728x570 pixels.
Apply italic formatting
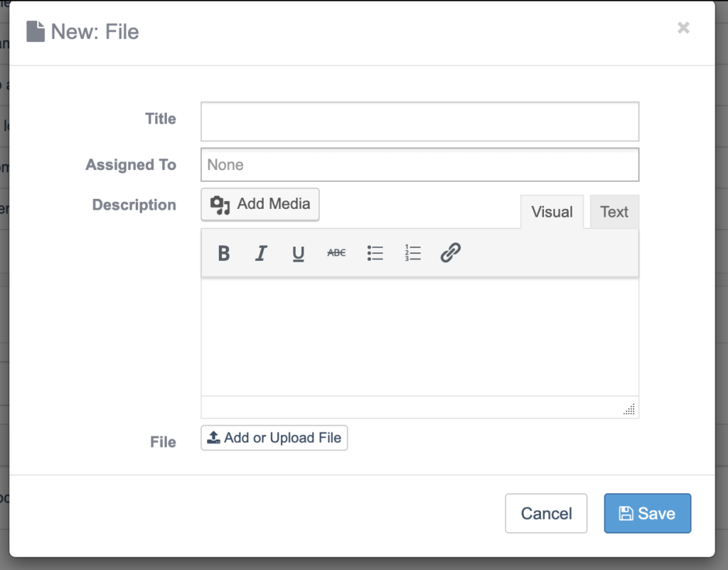click(x=261, y=253)
